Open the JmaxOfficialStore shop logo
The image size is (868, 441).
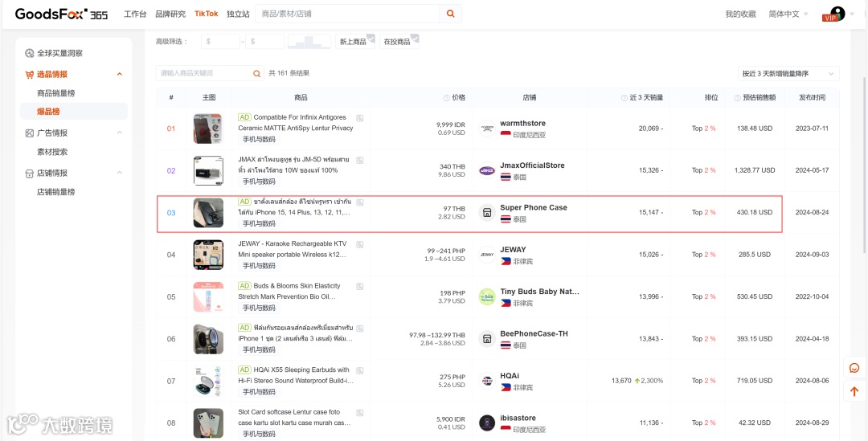(486, 170)
